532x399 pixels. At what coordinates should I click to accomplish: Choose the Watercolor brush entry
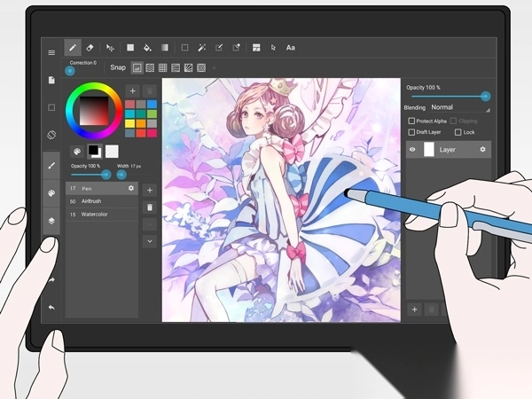98,214
